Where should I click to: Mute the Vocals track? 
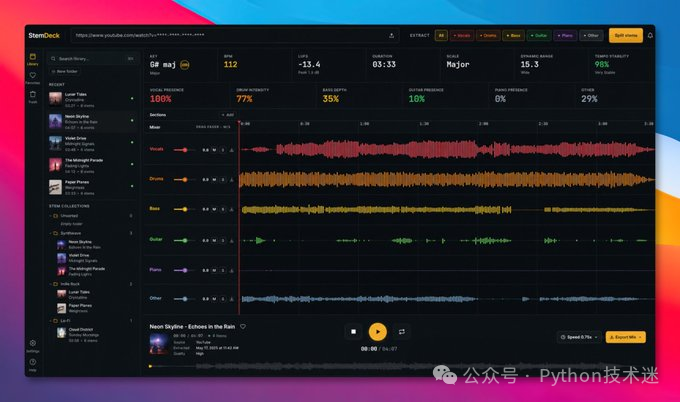tap(214, 150)
